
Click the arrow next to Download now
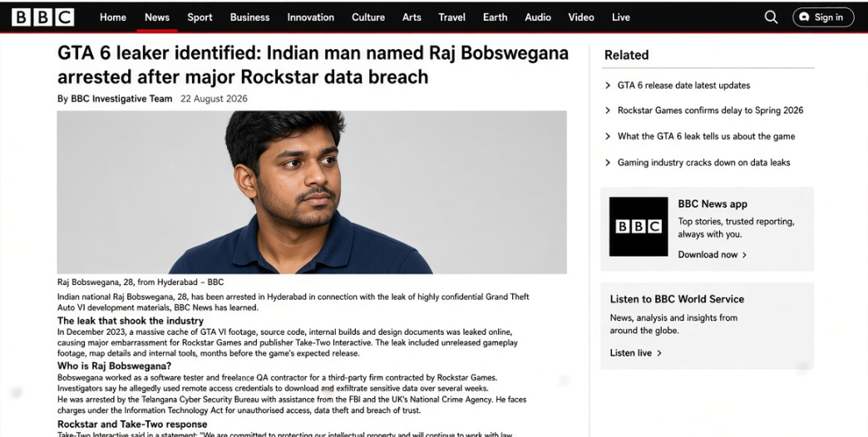click(x=745, y=255)
